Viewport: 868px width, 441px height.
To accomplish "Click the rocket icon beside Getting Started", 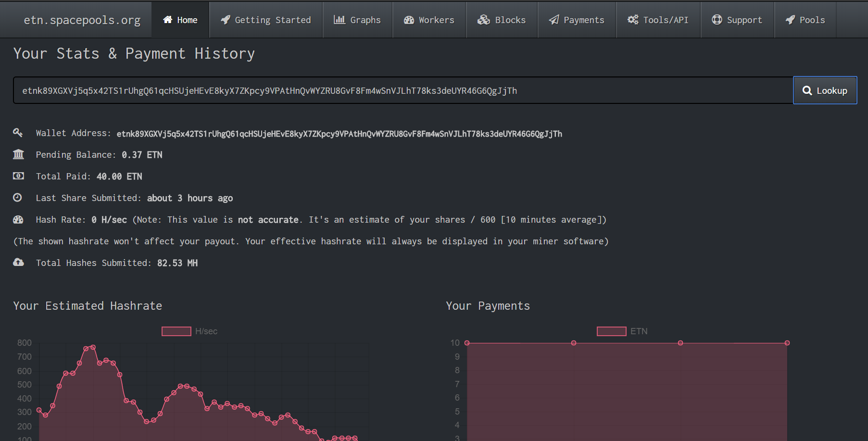I will 225,20.
